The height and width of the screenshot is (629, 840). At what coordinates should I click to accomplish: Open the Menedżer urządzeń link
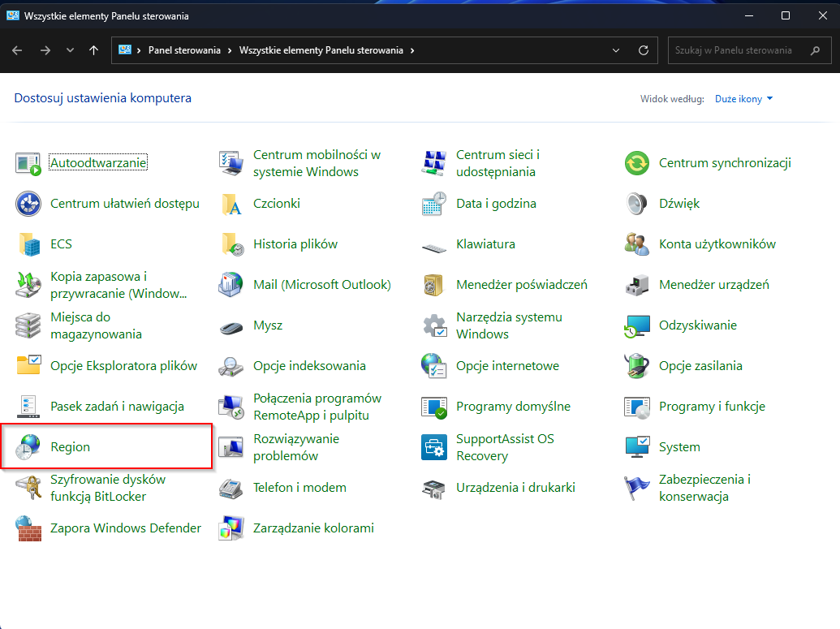click(x=713, y=285)
